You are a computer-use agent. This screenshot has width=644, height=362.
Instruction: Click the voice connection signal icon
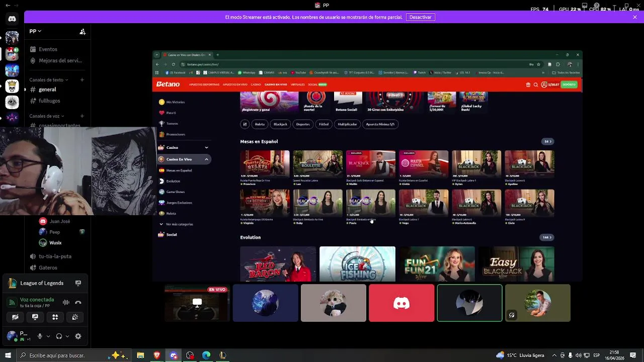tap(12, 302)
